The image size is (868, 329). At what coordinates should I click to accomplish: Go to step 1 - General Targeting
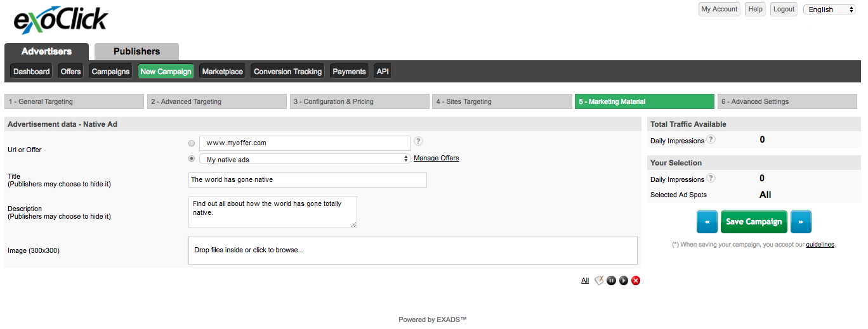(x=74, y=101)
